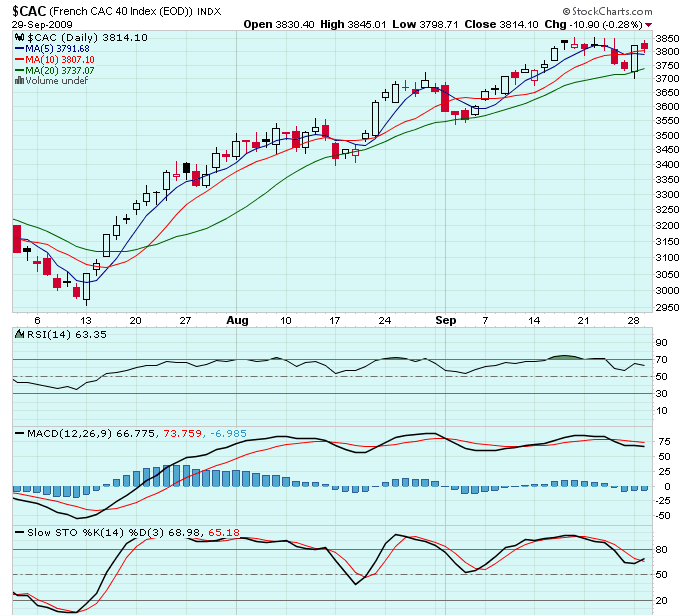Click the red %D value 65.18
696x616 pixels.
224,532
